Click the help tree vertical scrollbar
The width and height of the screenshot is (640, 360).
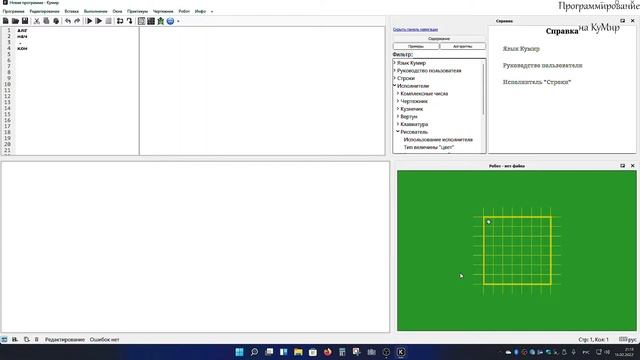[484, 88]
